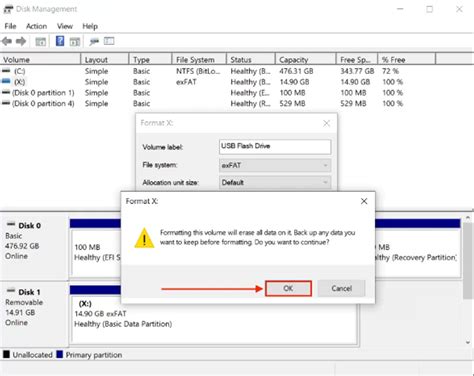
Task: Close the Format X: confirmation dialog
Action: click(x=364, y=201)
